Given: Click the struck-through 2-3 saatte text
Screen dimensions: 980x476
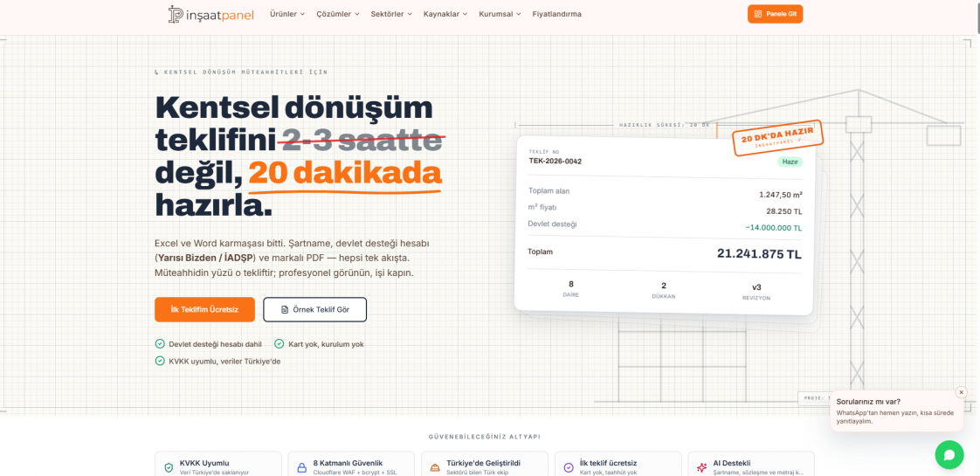Looking at the screenshot, I should click(x=362, y=139).
